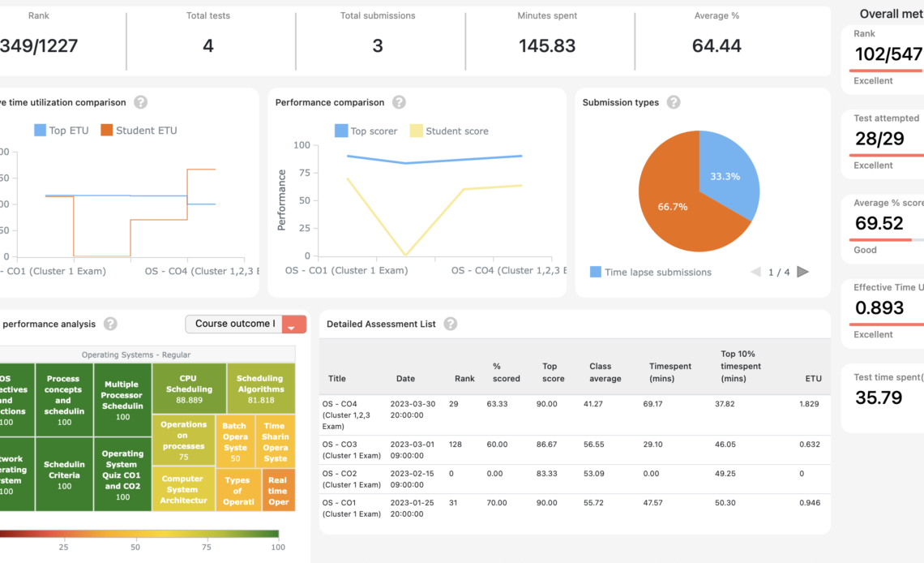Select the CPU Scheduling heatmap cell
The height and width of the screenshot is (563, 924).
189,389
